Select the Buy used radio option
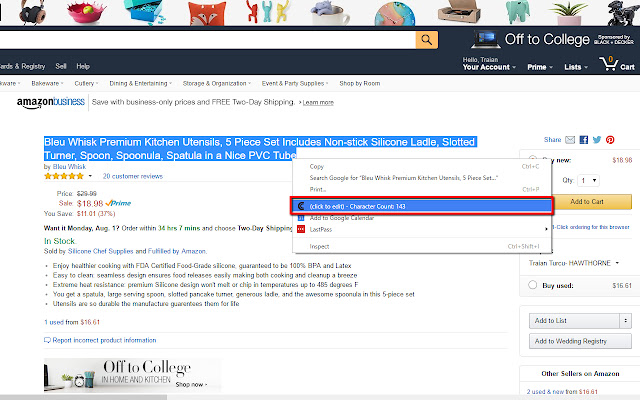Screen dimensions: 640x400 (x=533, y=285)
